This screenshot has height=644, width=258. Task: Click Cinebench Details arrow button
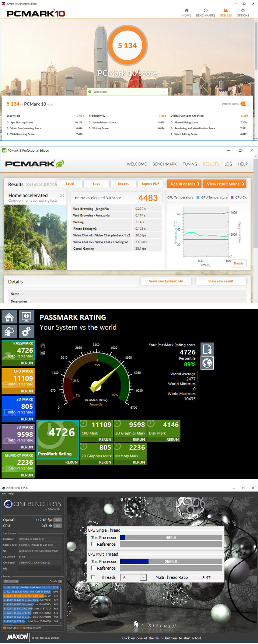[x=60, y=581]
